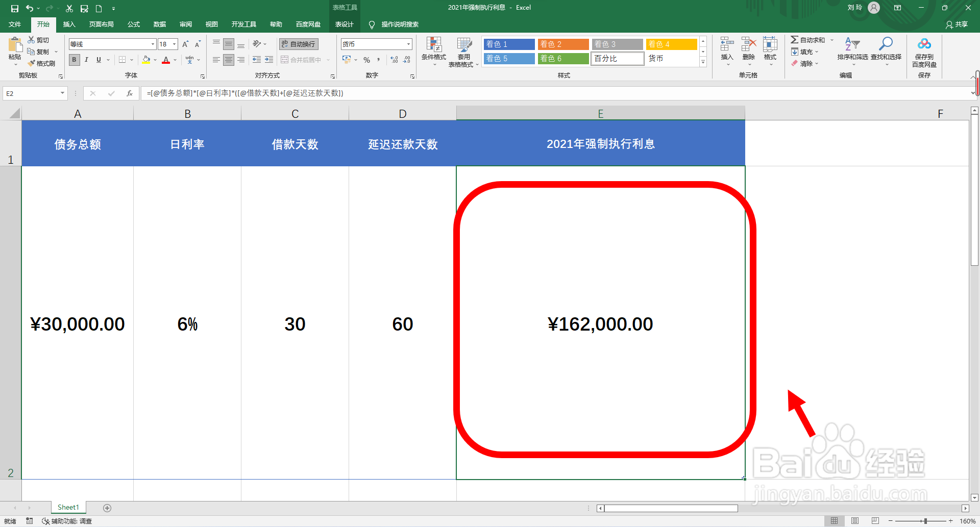Switch to the 表设计 ribbon tab
Screen dimensions: 980x527
pos(345,24)
